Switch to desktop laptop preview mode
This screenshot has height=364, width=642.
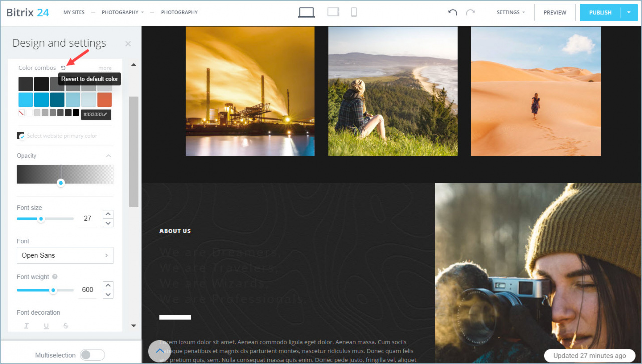pyautogui.click(x=306, y=12)
